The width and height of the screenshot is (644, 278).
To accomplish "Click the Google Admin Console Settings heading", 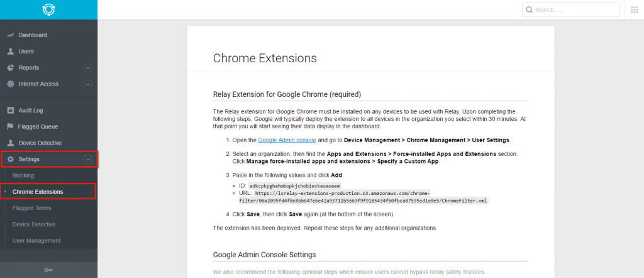I will (x=265, y=255).
